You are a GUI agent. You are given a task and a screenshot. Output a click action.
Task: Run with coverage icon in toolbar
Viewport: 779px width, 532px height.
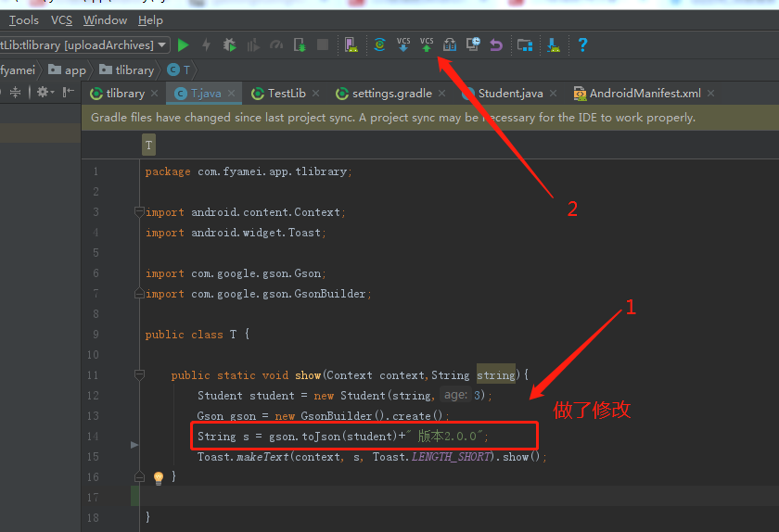[253, 45]
